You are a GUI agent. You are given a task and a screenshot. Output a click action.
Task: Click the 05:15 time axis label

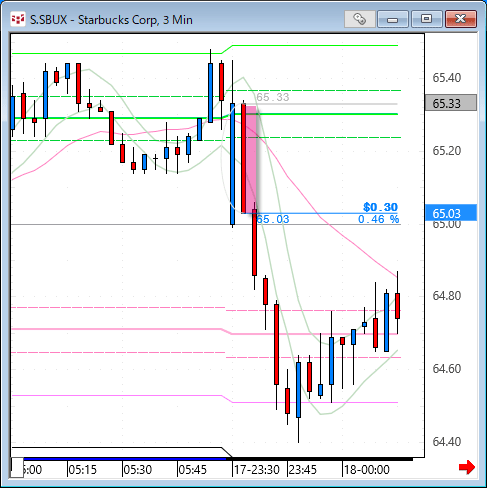click(x=82, y=470)
